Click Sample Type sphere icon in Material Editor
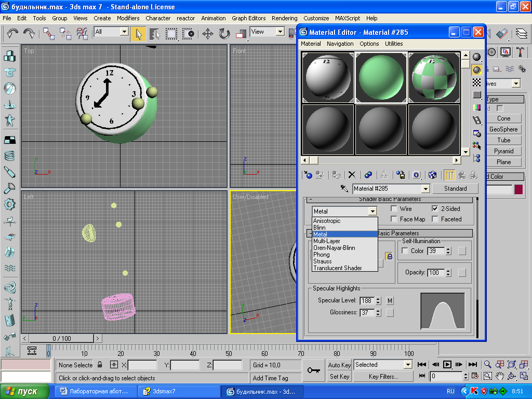 coord(477,57)
